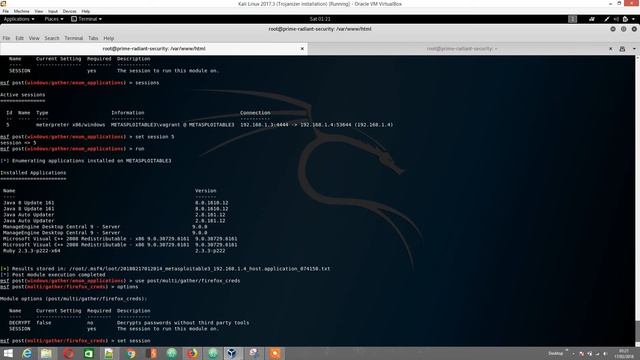This screenshot has width=640, height=360.
Task: Open the Kali network status icon
Action: click(592, 19)
